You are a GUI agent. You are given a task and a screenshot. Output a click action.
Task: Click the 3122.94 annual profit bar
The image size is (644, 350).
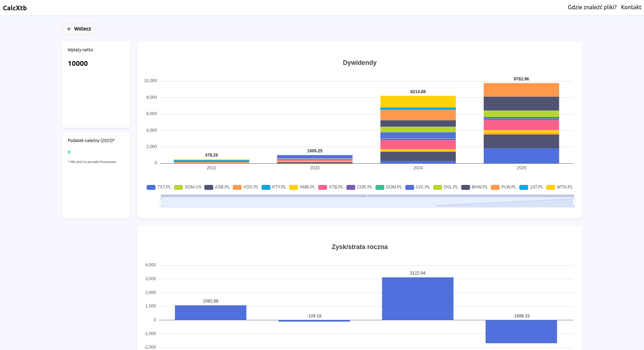(417, 299)
